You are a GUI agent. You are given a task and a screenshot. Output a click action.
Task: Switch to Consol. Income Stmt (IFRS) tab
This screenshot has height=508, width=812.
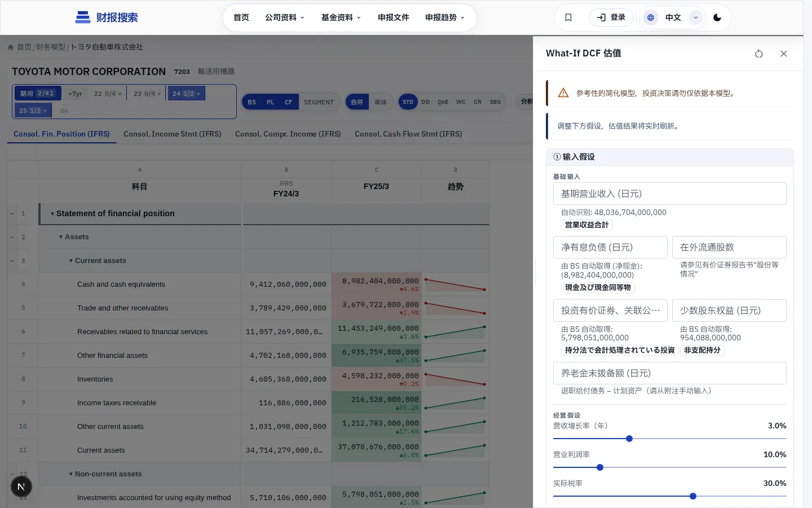(173, 134)
